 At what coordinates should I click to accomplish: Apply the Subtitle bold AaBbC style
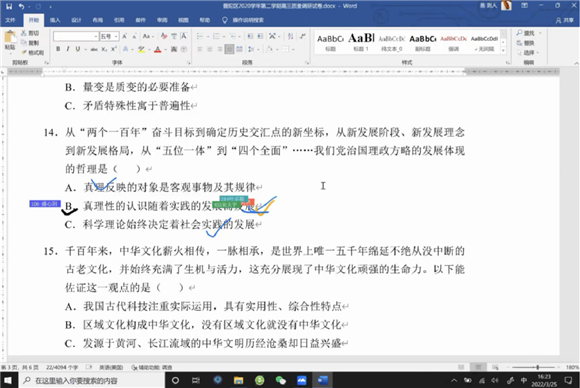423,42
